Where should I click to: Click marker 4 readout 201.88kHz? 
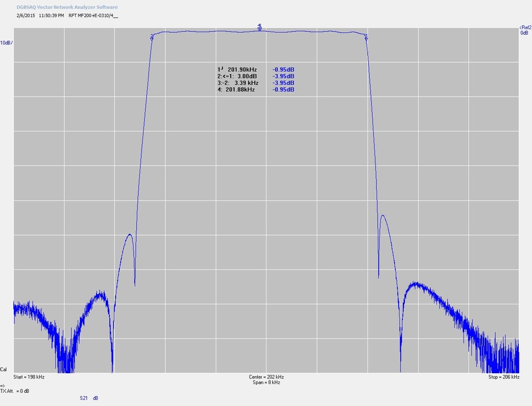tap(237, 90)
